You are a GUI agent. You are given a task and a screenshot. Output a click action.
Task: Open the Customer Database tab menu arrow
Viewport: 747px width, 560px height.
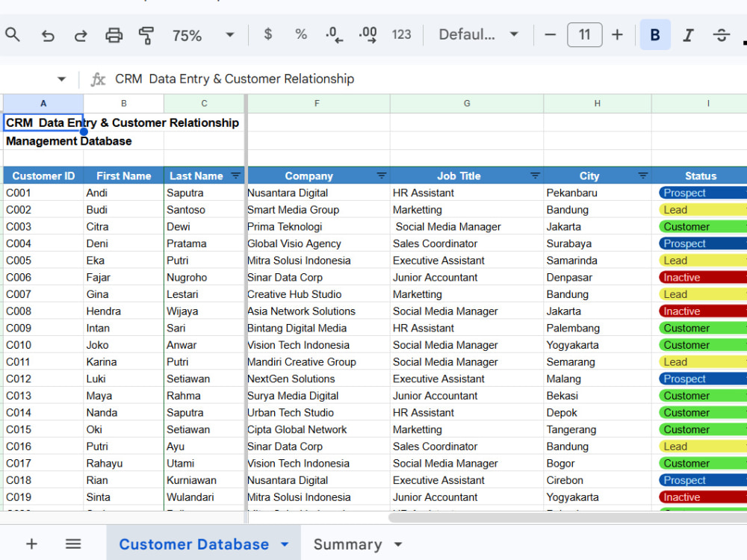[x=285, y=544]
